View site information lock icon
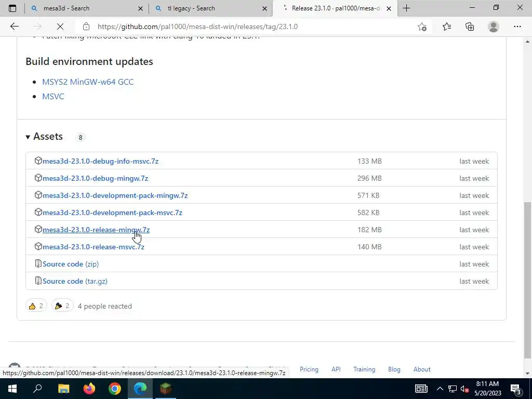Image resolution: width=532 pixels, height=399 pixels. (86, 26)
